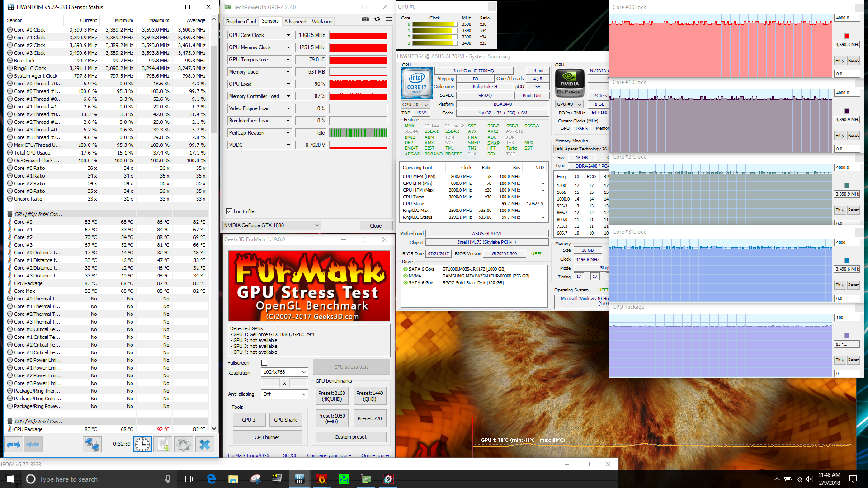The height and width of the screenshot is (488, 868).
Task: Take GPU-Z screenshot with camera icon
Action: pyautogui.click(x=365, y=19)
